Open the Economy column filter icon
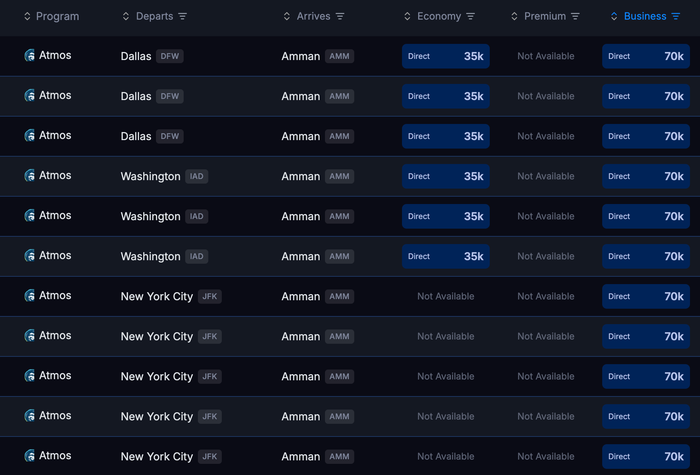 click(x=470, y=17)
